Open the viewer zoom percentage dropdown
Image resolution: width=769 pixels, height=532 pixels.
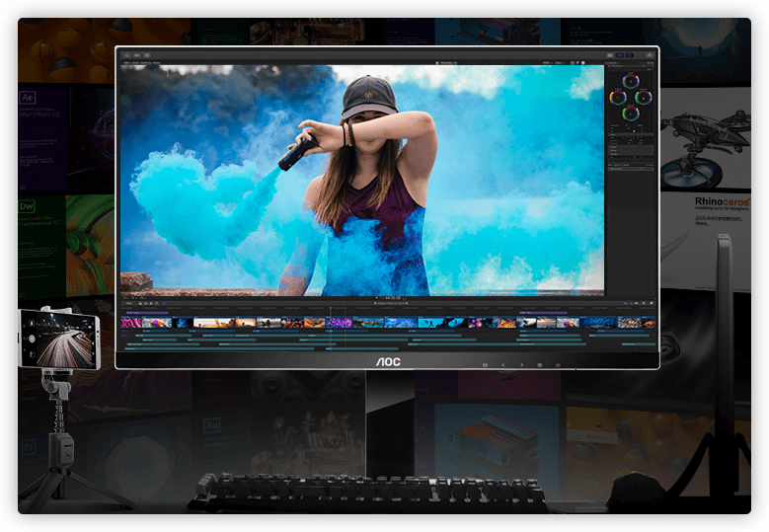(546, 63)
